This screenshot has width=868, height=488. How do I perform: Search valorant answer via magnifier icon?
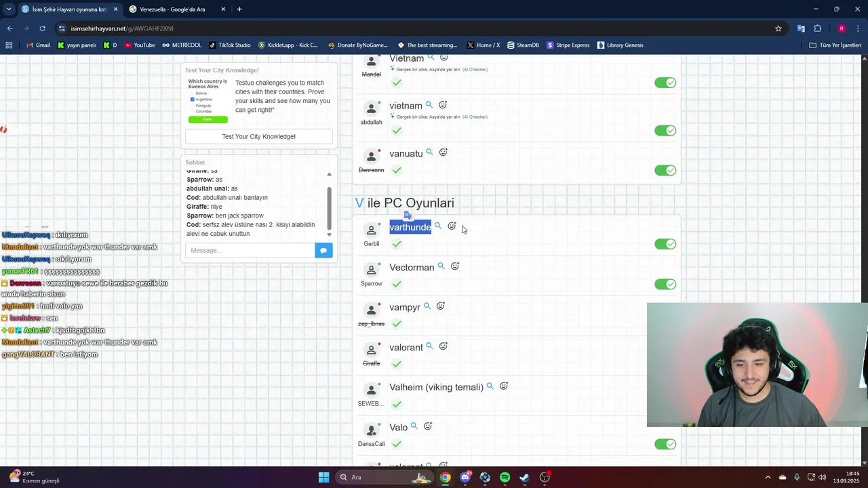pyautogui.click(x=429, y=346)
